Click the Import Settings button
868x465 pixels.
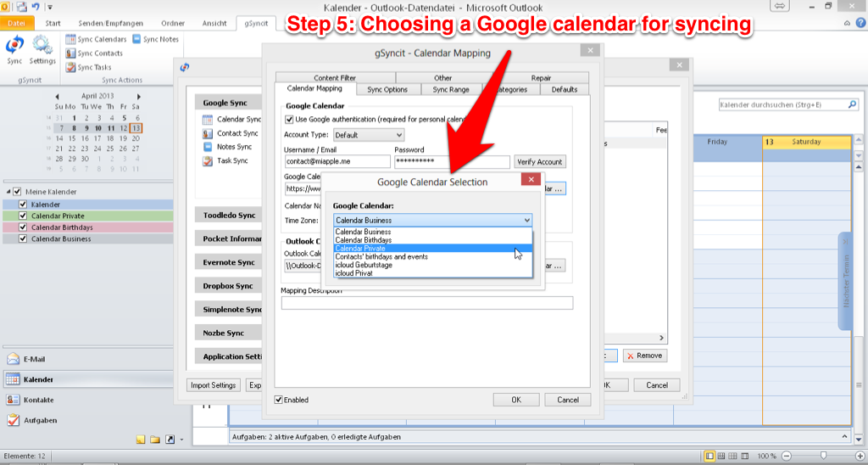click(x=213, y=385)
